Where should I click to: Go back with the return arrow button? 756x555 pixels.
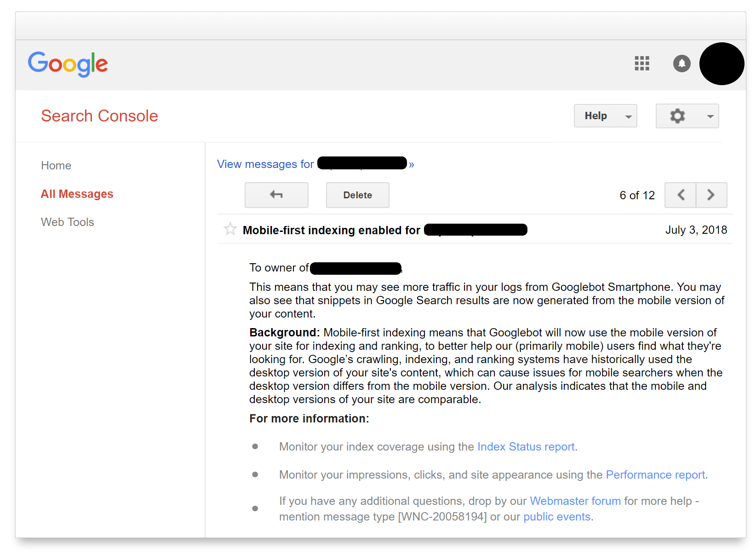click(276, 195)
